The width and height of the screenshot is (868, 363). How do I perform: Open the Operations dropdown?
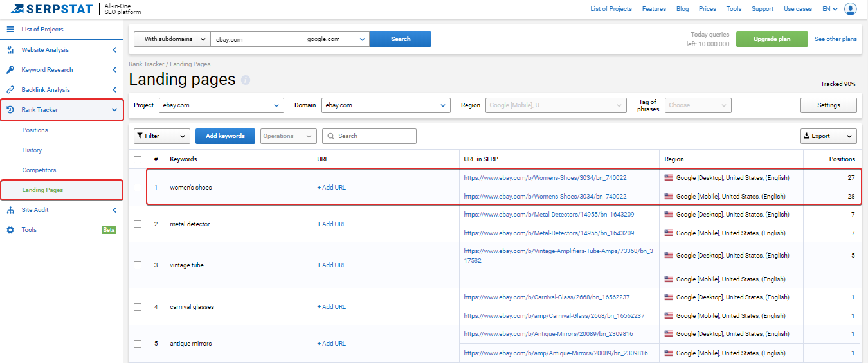(289, 136)
